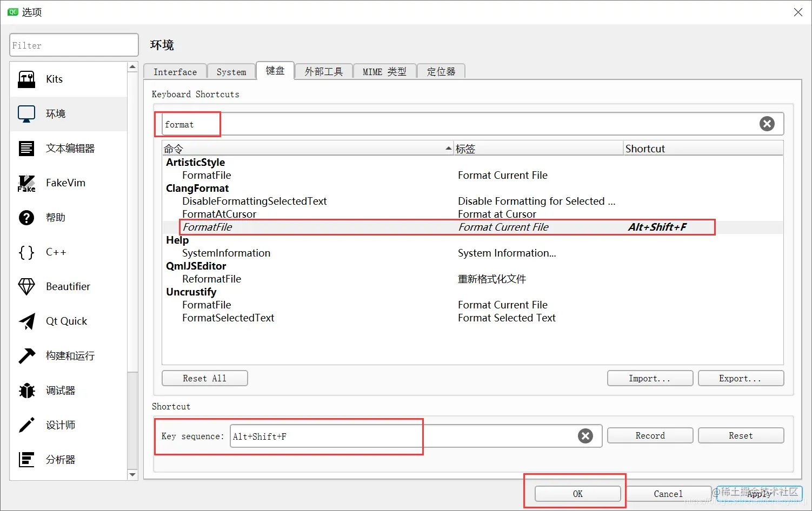Click the 'Format Selected Text' label cell
This screenshot has width=812, height=511.
click(507, 318)
